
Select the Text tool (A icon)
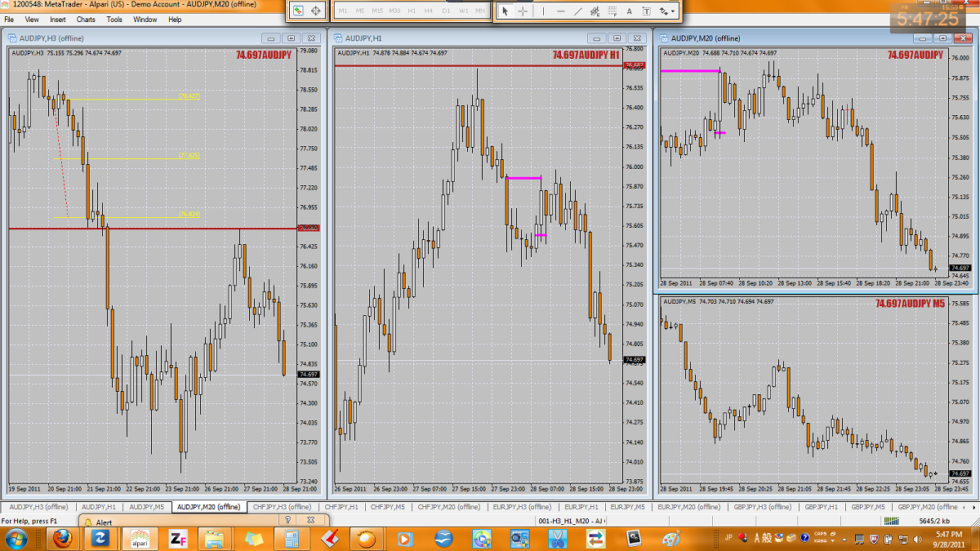coord(629,11)
